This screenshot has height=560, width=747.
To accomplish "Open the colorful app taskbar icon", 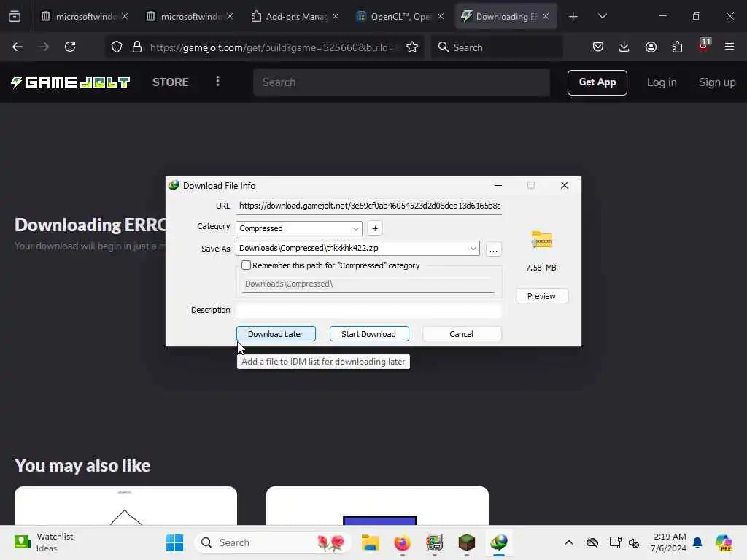I will (x=434, y=542).
